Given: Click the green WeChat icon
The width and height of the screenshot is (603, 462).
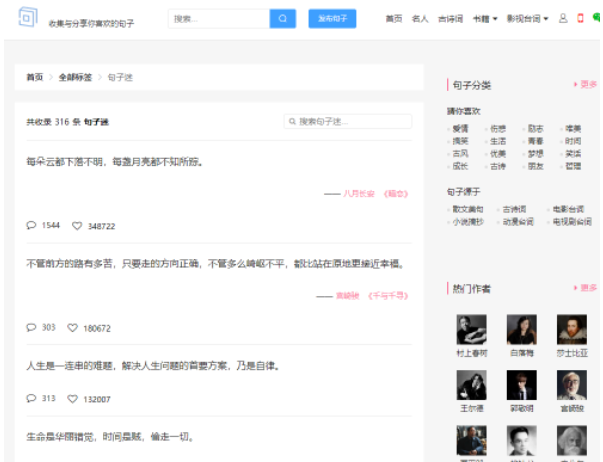Looking at the screenshot, I should tap(596, 17).
